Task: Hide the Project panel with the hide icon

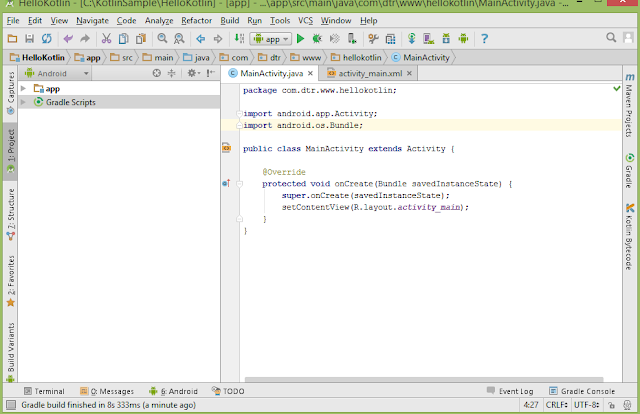Action: [x=210, y=73]
